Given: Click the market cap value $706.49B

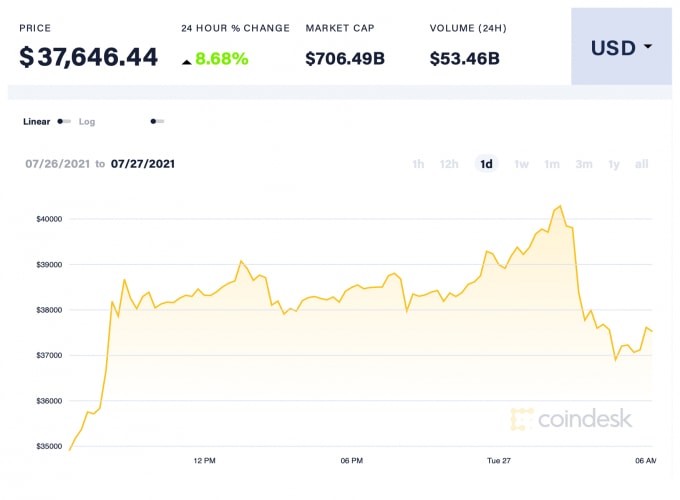Looking at the screenshot, I should click(x=345, y=59).
